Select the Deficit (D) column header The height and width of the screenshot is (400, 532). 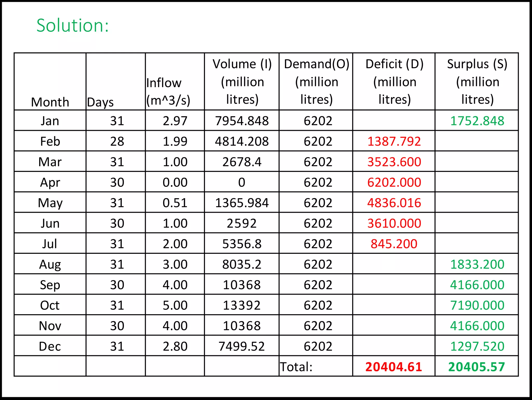tap(394, 81)
